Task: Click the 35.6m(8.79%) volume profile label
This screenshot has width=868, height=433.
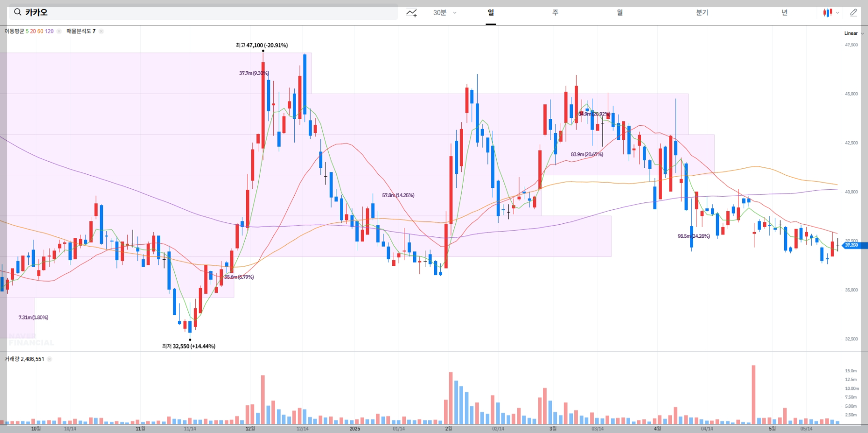Action: (x=239, y=277)
